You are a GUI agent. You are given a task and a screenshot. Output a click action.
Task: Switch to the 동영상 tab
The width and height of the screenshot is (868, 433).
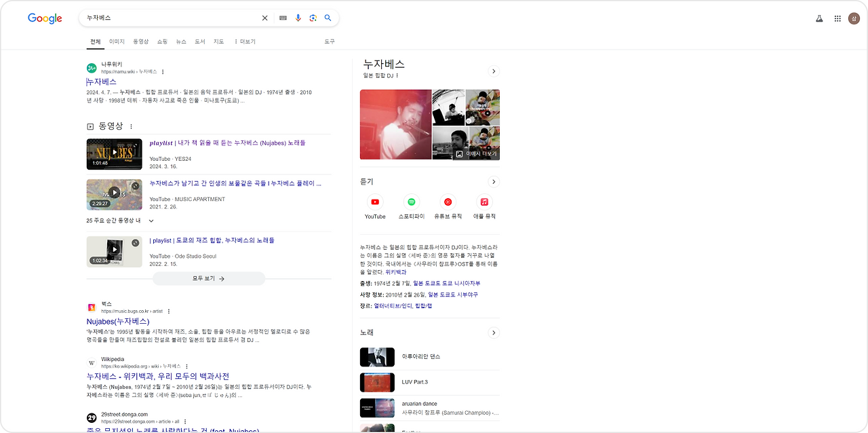click(x=140, y=41)
